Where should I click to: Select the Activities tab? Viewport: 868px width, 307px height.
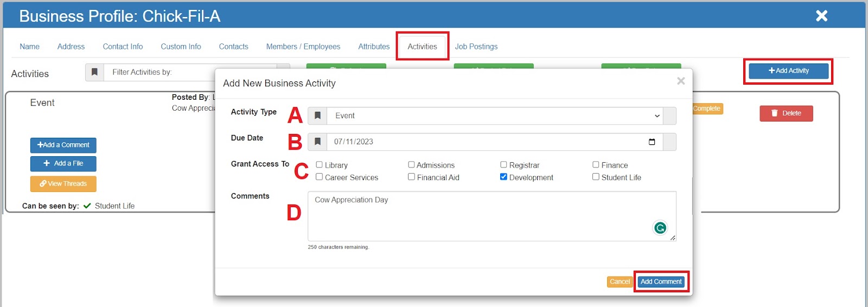pos(422,47)
